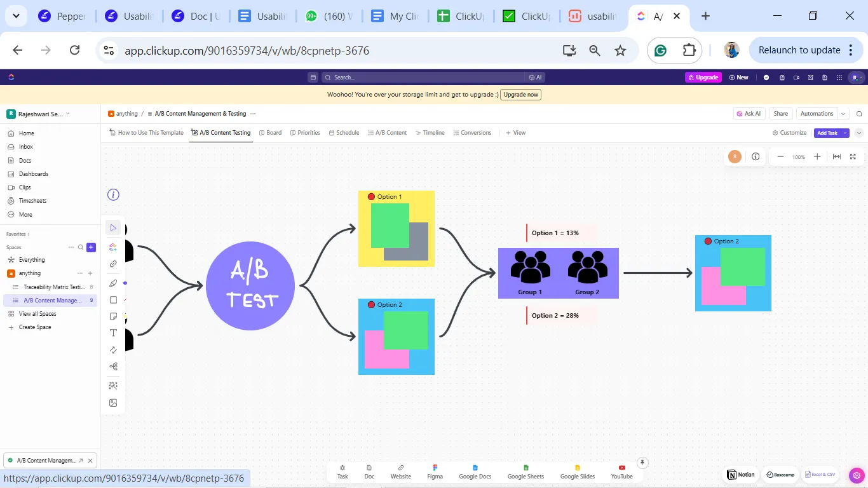The height and width of the screenshot is (488, 868).
Task: Open the chat bubble icon near Automations
Action: pos(859,114)
